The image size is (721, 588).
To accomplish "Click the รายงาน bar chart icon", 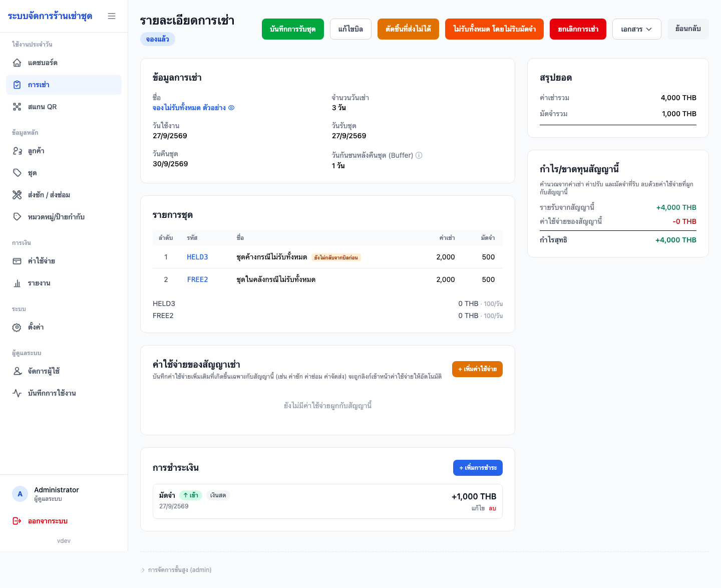I will [x=17, y=283].
